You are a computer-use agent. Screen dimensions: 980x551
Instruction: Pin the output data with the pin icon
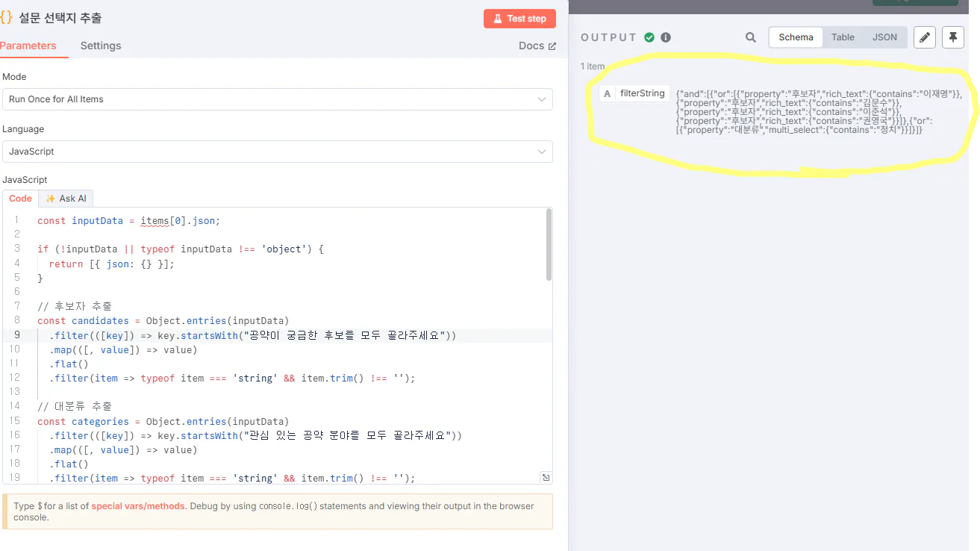pos(953,37)
